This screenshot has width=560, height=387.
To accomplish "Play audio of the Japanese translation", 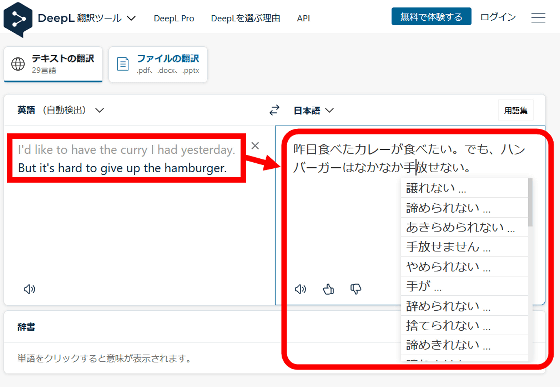I will tap(301, 289).
